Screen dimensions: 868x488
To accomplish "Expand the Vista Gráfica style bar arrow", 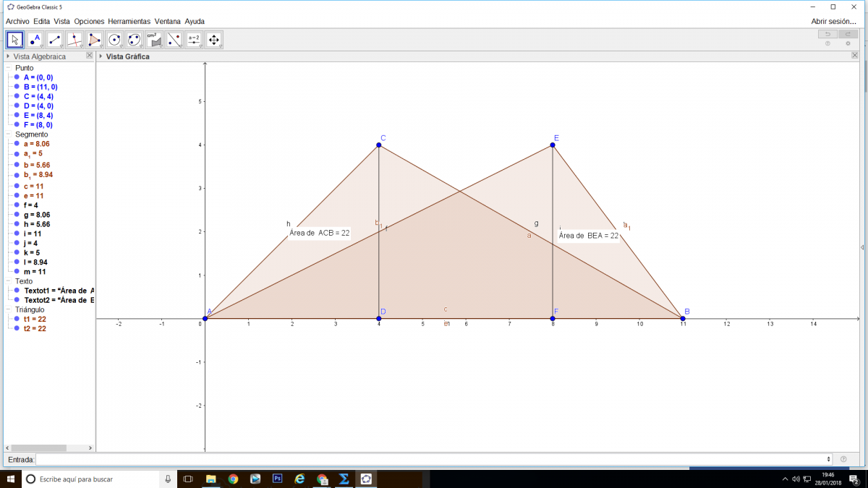I will click(101, 56).
